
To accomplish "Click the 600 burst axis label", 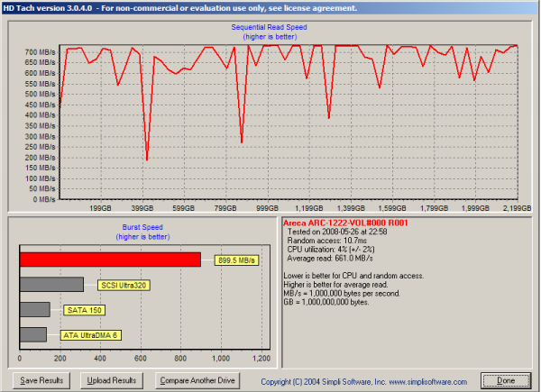I will [141, 359].
